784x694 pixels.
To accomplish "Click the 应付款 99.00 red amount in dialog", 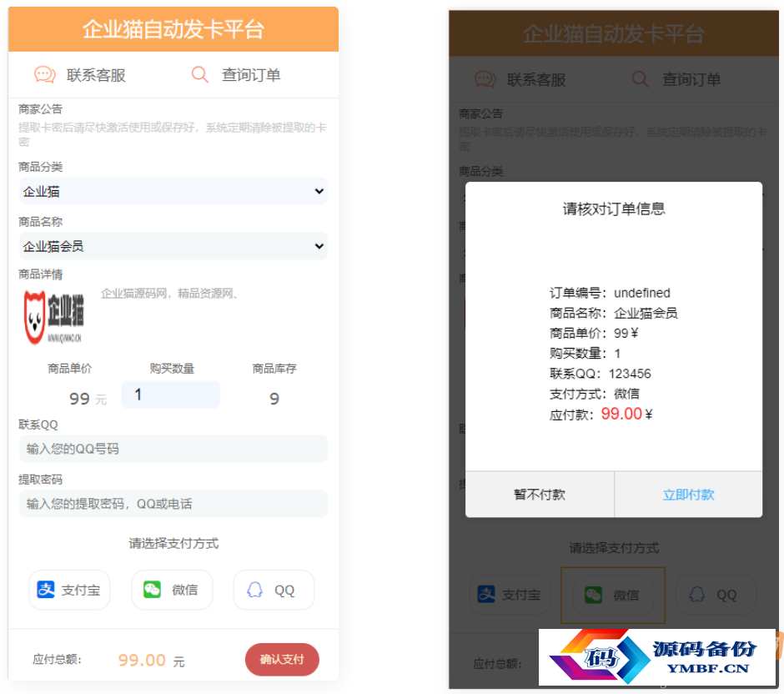I will pyautogui.click(x=621, y=414).
